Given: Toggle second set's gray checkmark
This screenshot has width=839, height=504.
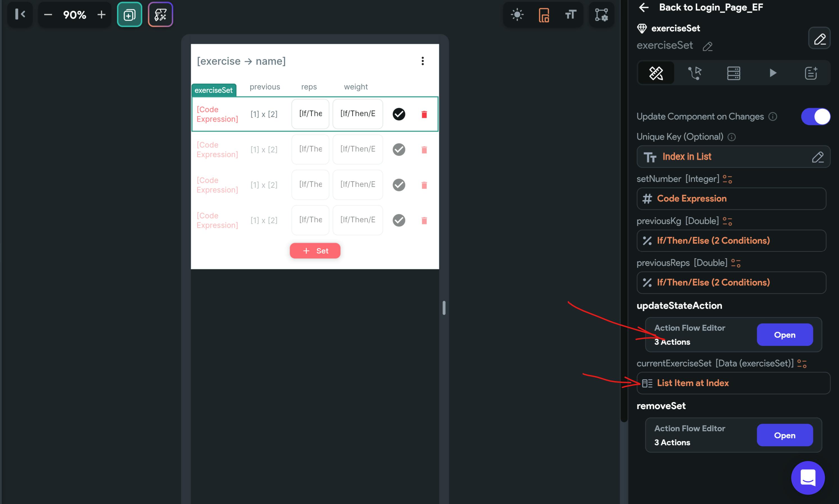Looking at the screenshot, I should coord(399,149).
